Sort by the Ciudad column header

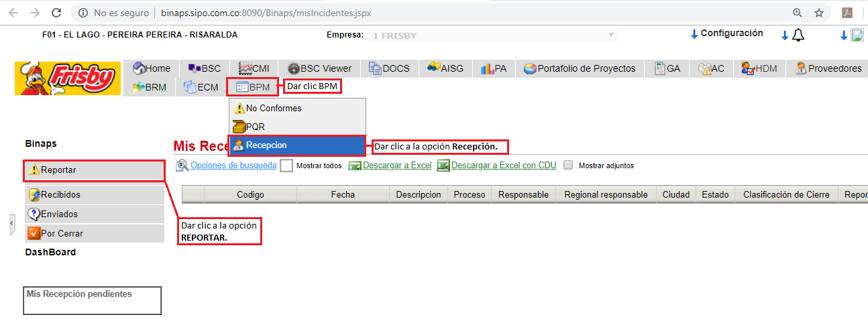676,194
